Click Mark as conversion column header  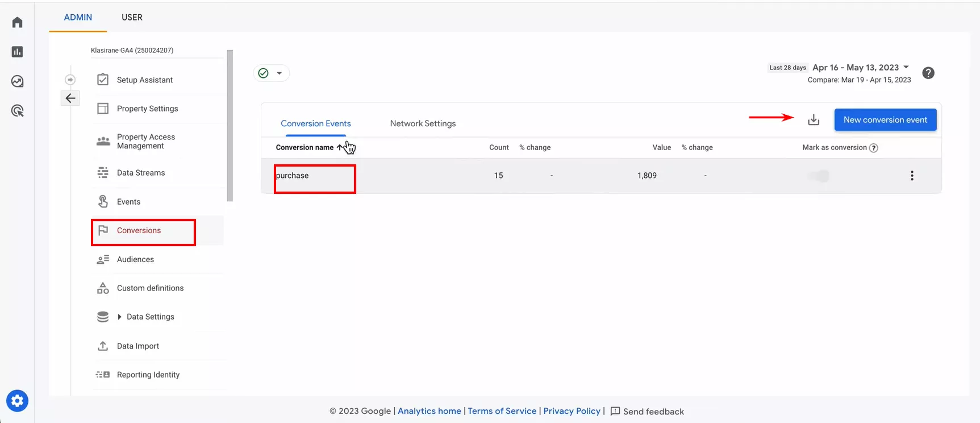[x=834, y=147]
